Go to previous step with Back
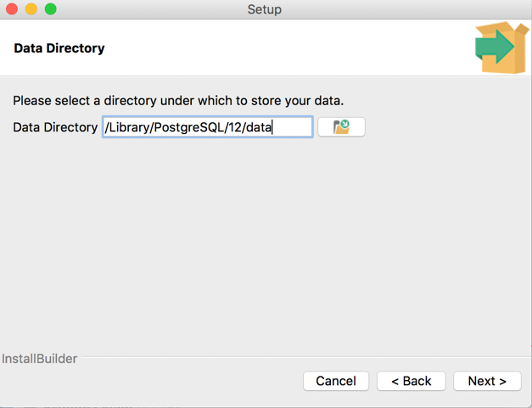The height and width of the screenshot is (408, 532). (412, 381)
